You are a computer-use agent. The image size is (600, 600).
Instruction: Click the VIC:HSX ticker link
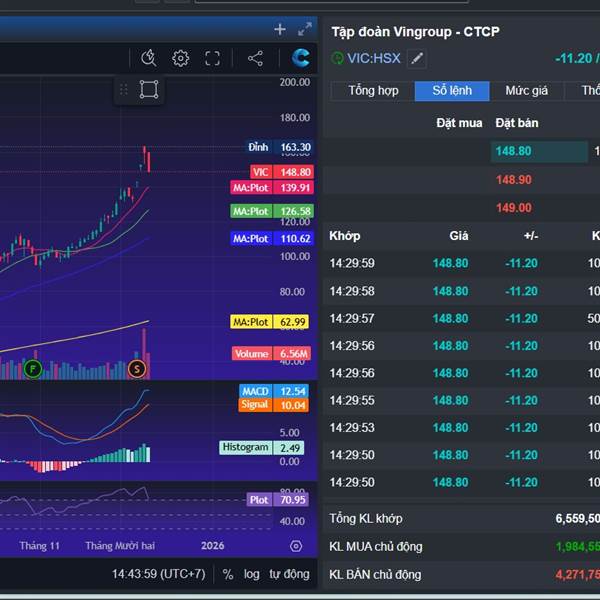373,59
